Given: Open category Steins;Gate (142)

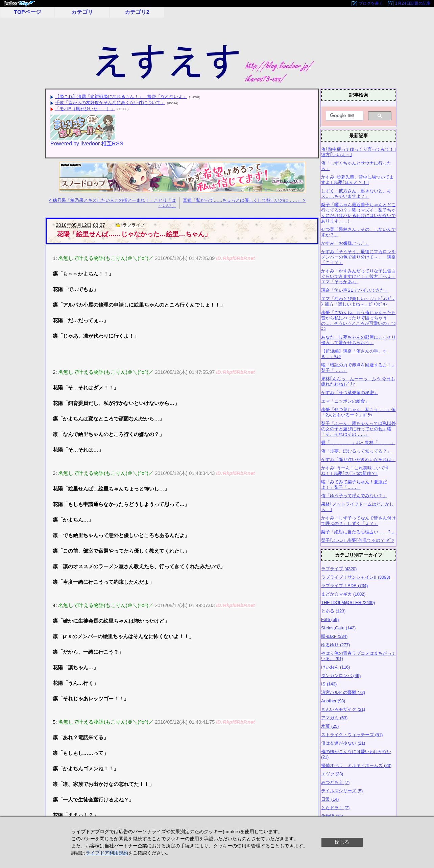Looking at the screenshot, I should point(338,628).
